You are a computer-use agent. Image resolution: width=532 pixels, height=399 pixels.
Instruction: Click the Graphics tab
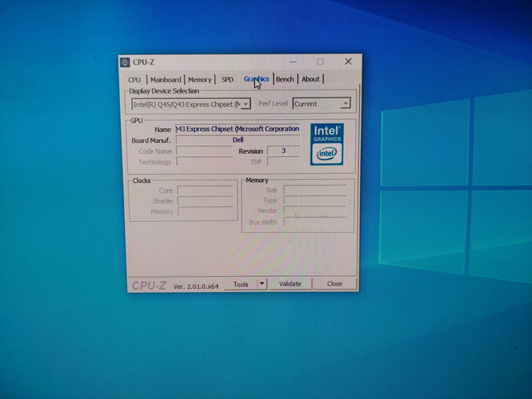(x=256, y=79)
